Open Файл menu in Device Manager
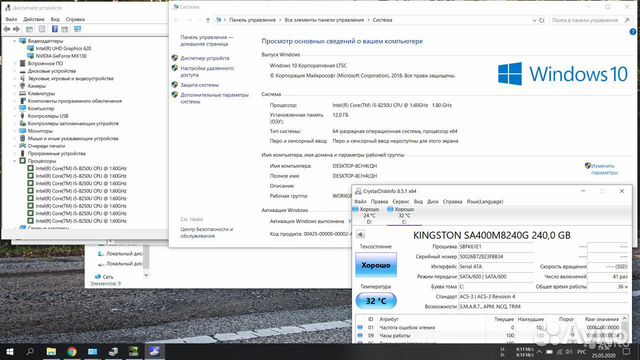 tap(11, 19)
